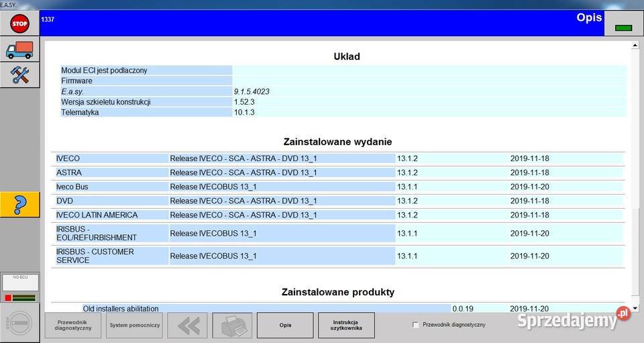Screen dimensions: 644x343
Task: Click the Uklad section heading
Action: click(x=347, y=56)
